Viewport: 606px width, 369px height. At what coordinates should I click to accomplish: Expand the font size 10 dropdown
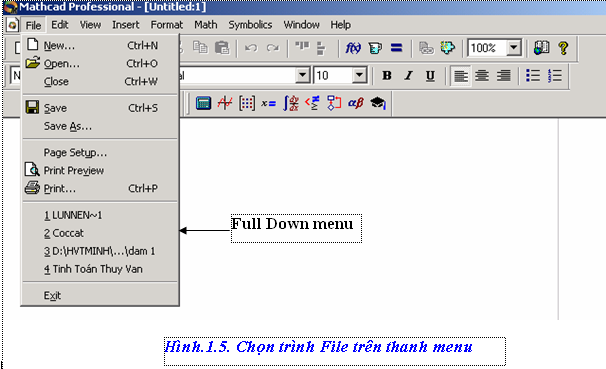point(359,75)
